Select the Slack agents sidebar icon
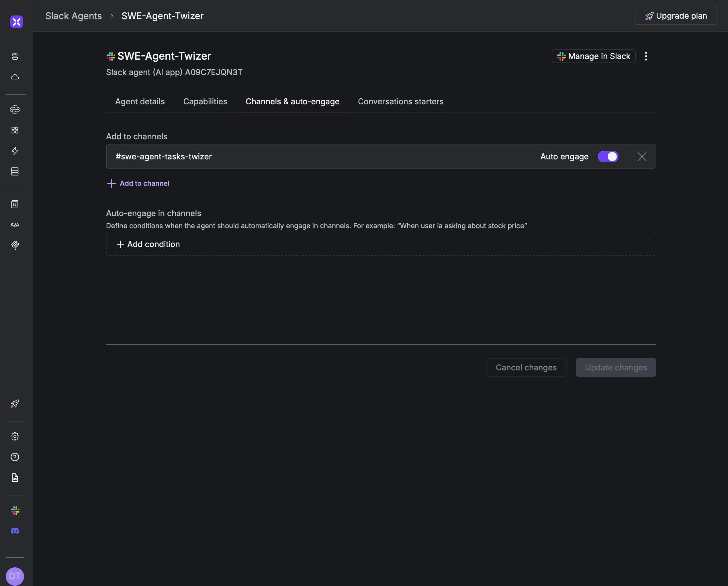 [15, 110]
